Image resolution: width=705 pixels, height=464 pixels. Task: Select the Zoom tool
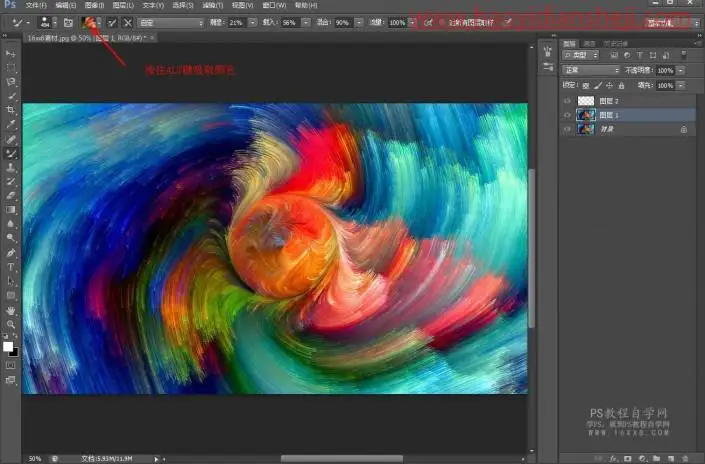[10, 325]
